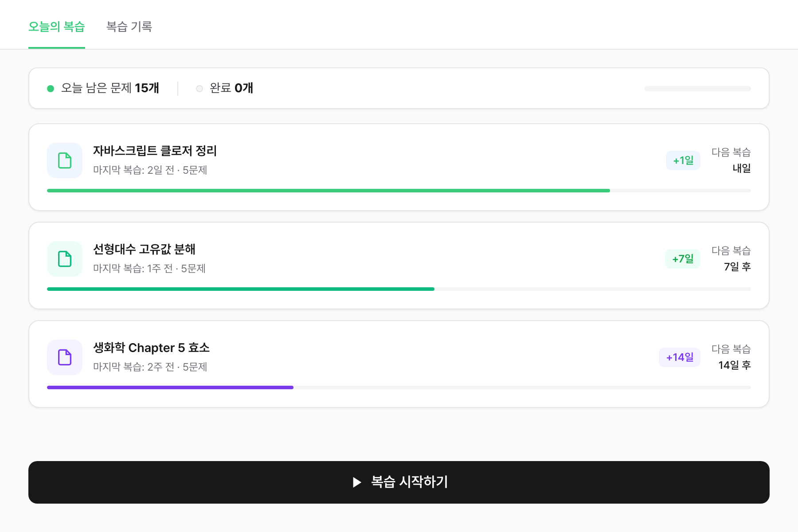Click the play icon on the start button

[x=357, y=482]
